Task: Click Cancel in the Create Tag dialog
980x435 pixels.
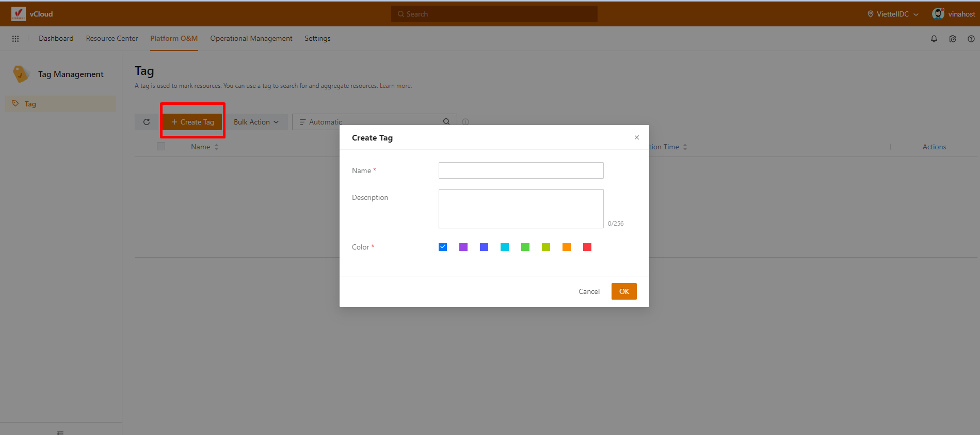Action: pyautogui.click(x=589, y=291)
